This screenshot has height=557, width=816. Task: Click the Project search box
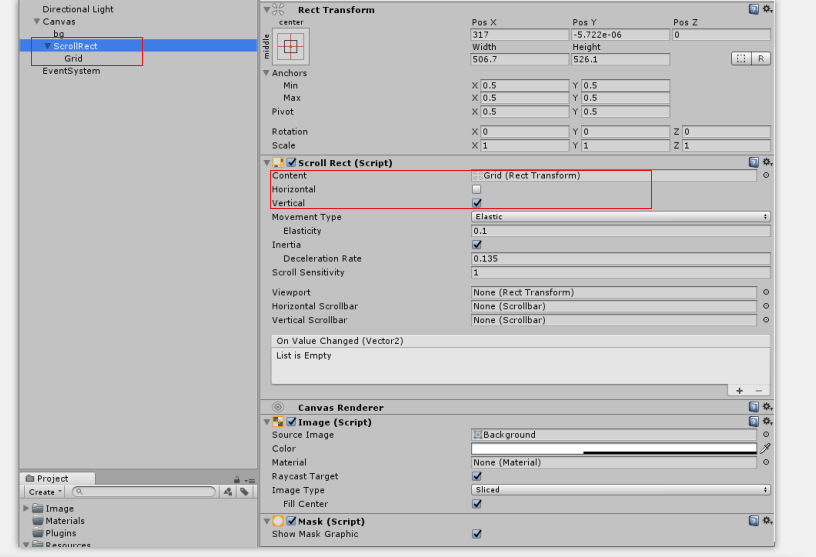pyautogui.click(x=144, y=491)
